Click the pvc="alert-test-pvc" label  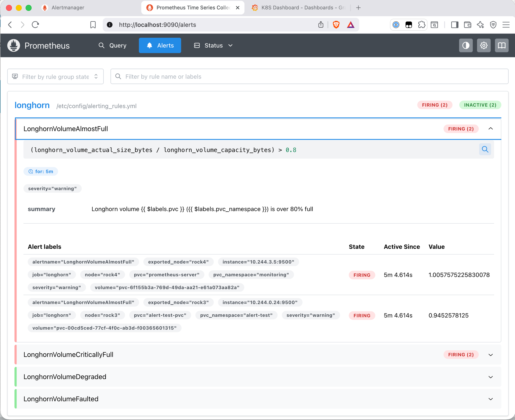click(x=160, y=315)
